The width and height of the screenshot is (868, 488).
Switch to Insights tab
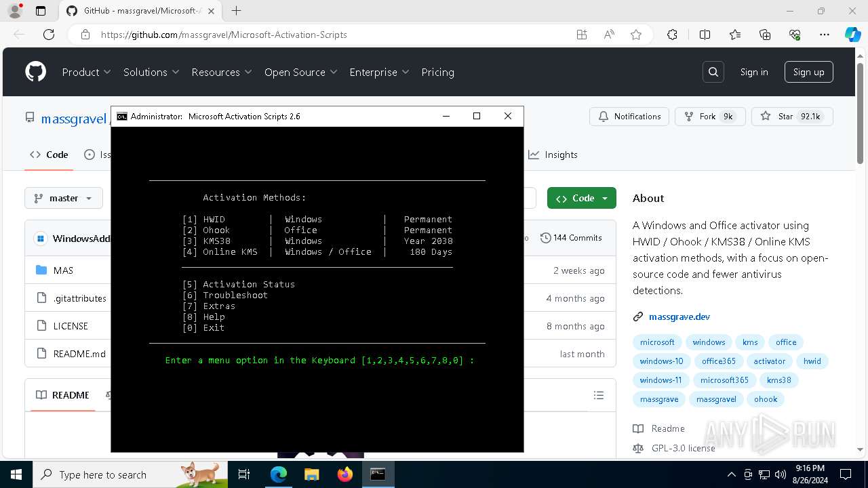[553, 155]
